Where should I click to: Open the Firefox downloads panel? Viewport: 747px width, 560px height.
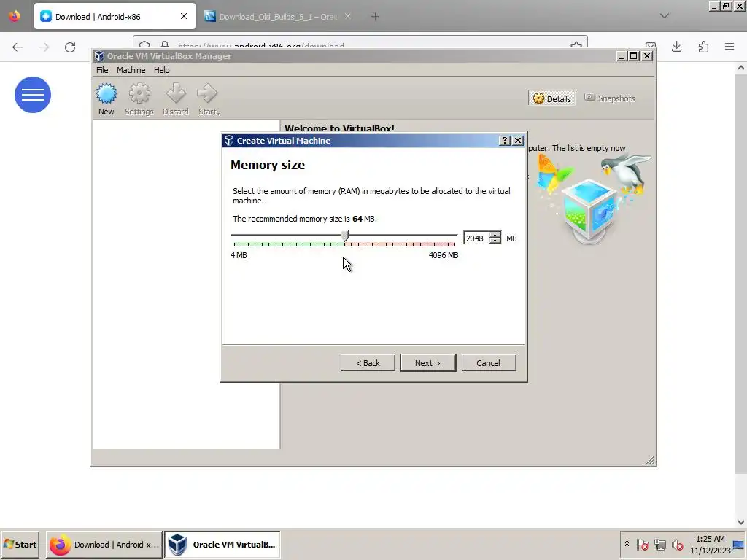click(x=676, y=47)
